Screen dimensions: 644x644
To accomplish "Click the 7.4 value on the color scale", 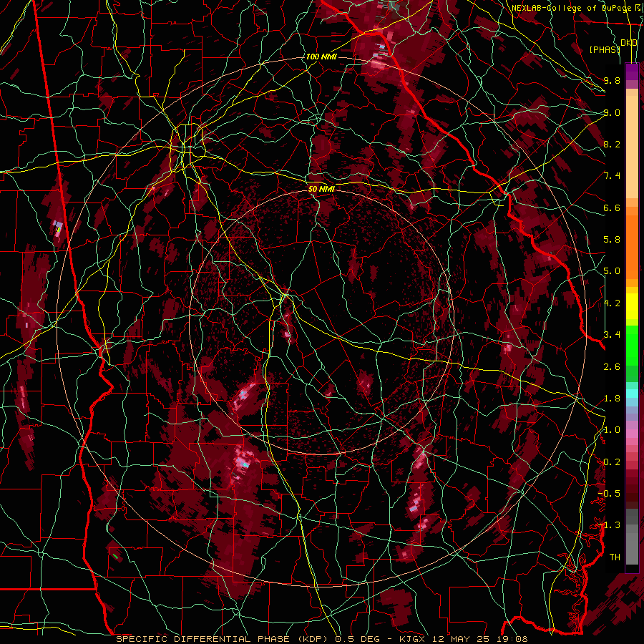I will click(612, 176).
